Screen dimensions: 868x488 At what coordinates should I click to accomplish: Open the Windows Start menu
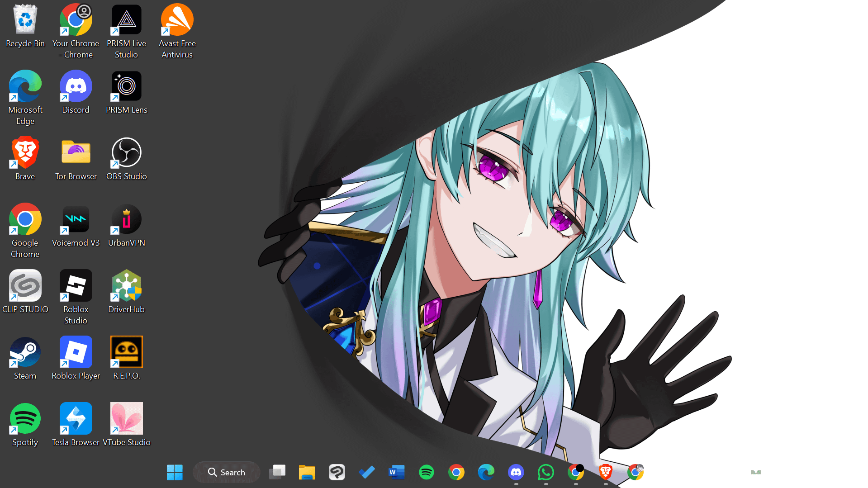click(x=175, y=472)
